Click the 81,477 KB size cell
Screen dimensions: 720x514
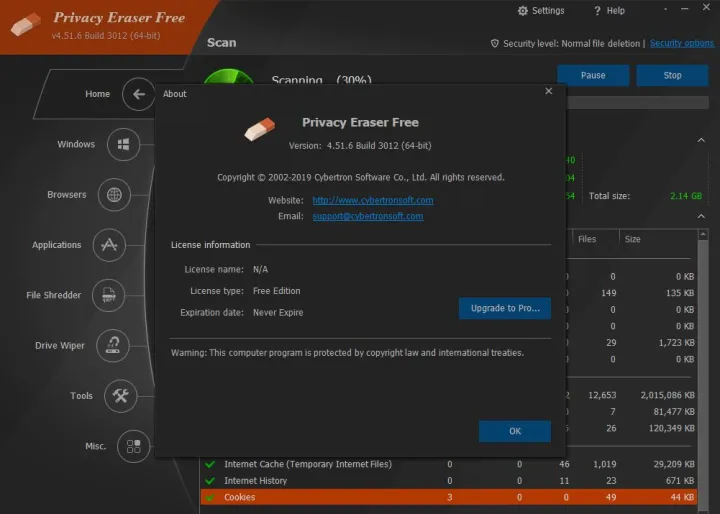pyautogui.click(x=674, y=412)
